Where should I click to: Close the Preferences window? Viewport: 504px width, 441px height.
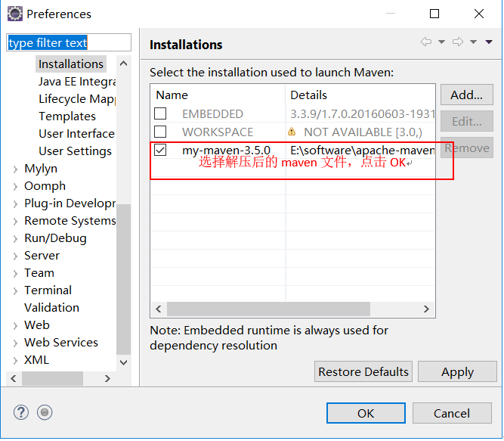tap(479, 14)
